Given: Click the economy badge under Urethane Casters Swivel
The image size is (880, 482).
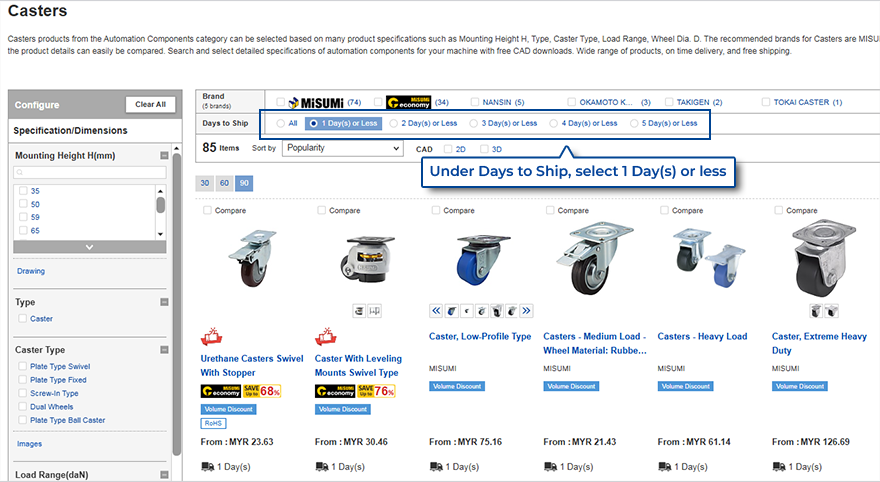Looking at the screenshot, I should [221, 391].
